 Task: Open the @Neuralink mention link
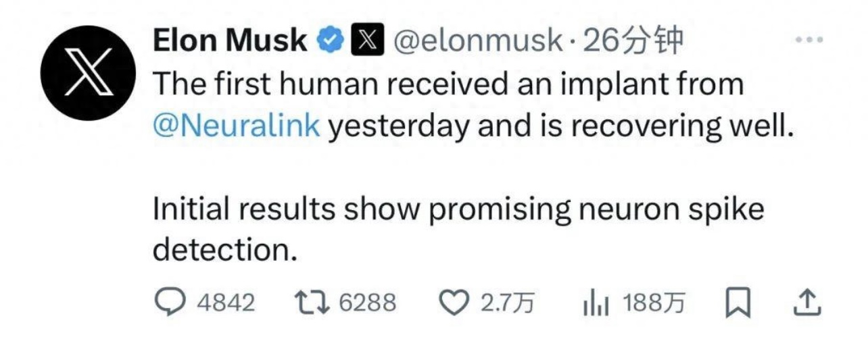tap(237, 126)
